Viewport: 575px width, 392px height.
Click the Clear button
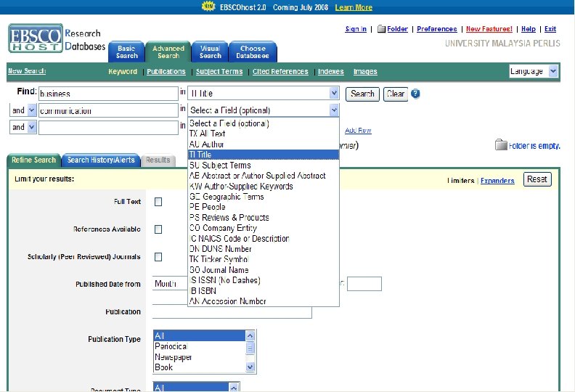point(396,94)
